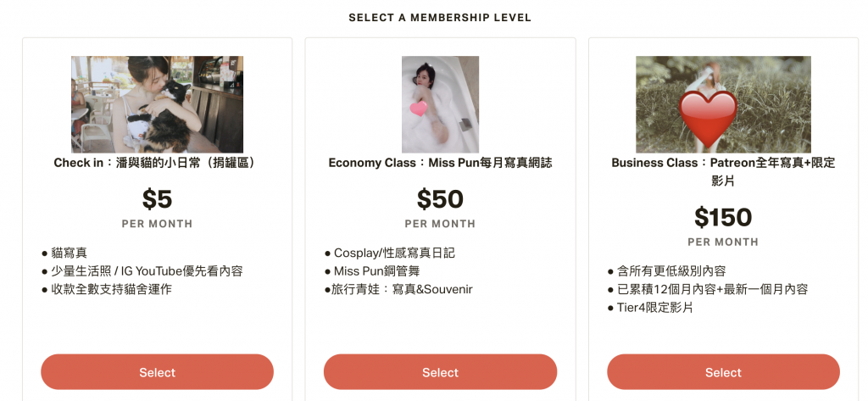Click the Economy Class tier title
The width and height of the screenshot is (868, 401).
point(440,162)
